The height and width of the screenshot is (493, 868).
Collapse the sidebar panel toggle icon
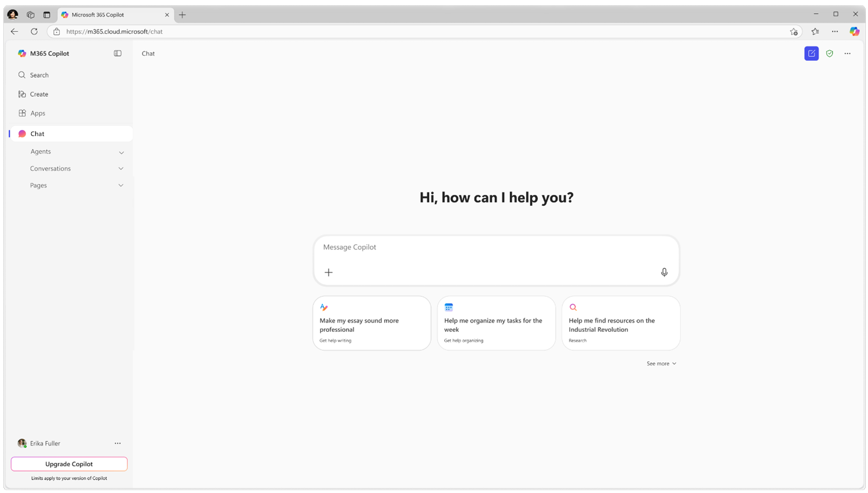[x=118, y=53]
